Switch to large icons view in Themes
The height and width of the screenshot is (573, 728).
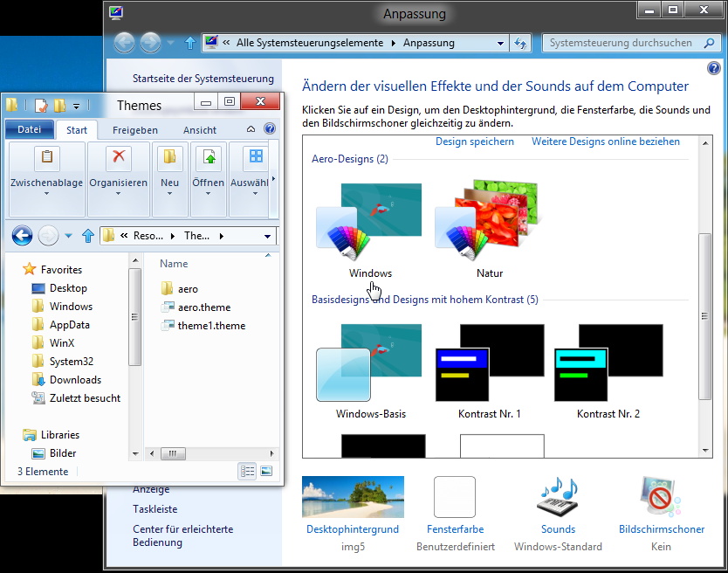266,471
